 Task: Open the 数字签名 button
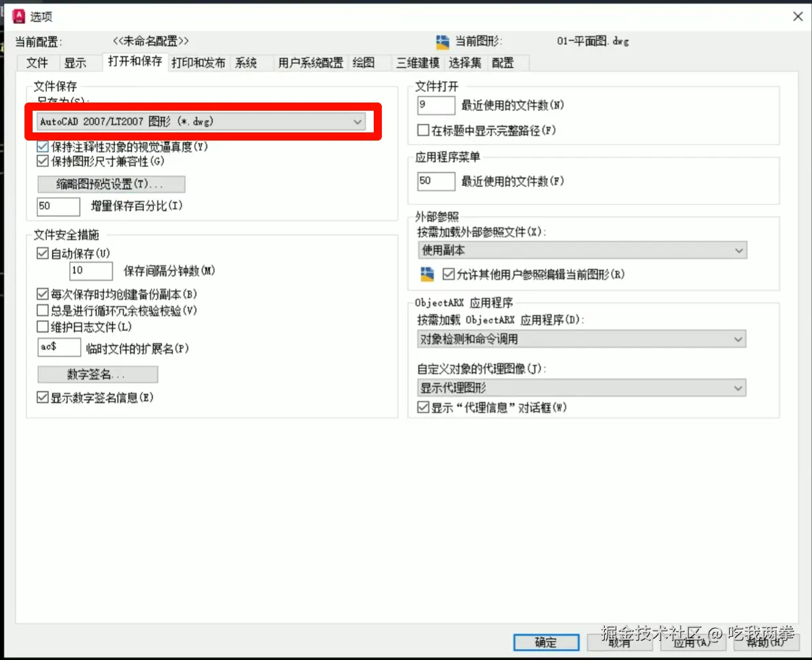[97, 374]
